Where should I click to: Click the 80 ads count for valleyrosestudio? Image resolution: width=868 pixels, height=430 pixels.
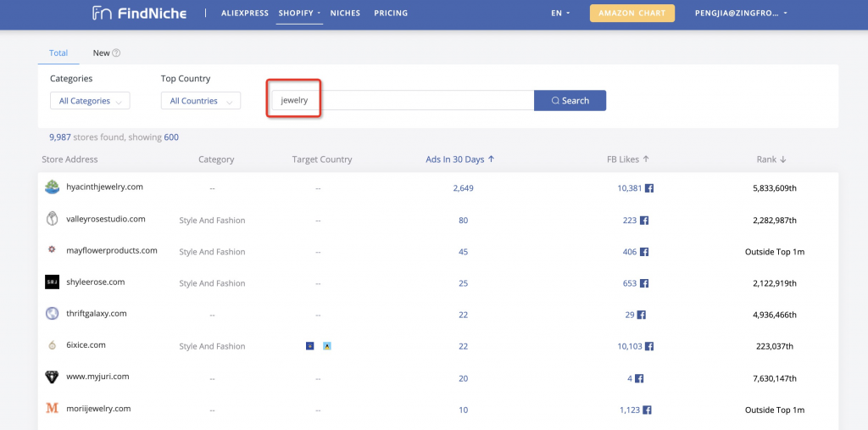(x=464, y=220)
